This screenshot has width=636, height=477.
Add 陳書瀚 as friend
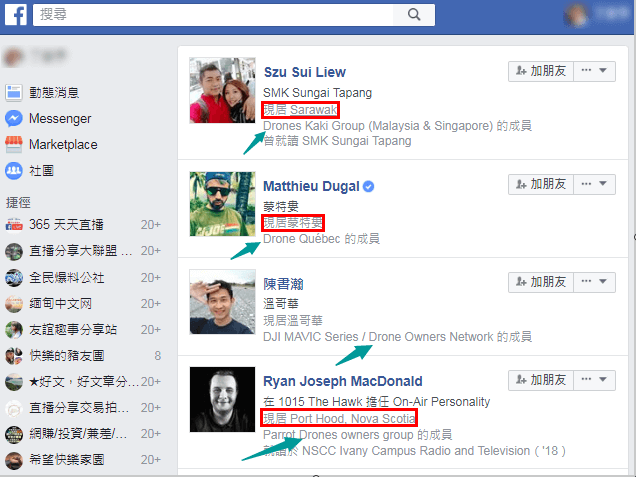click(x=539, y=282)
